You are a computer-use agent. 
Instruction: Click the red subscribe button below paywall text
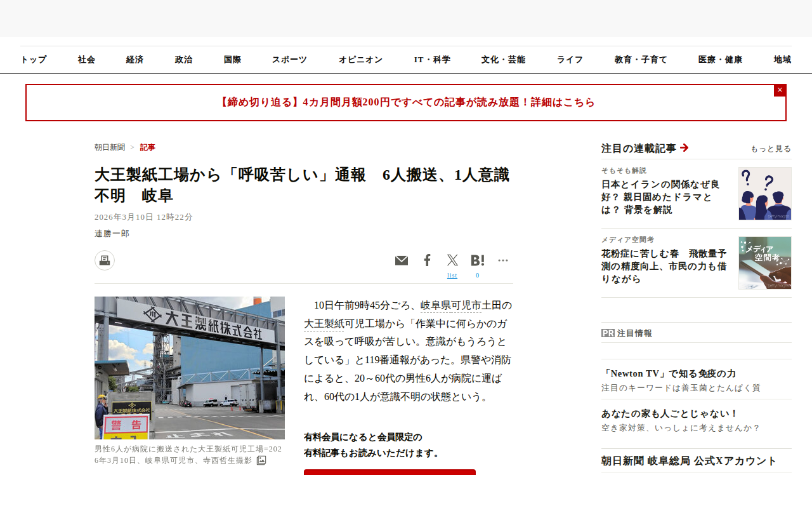[390, 472]
